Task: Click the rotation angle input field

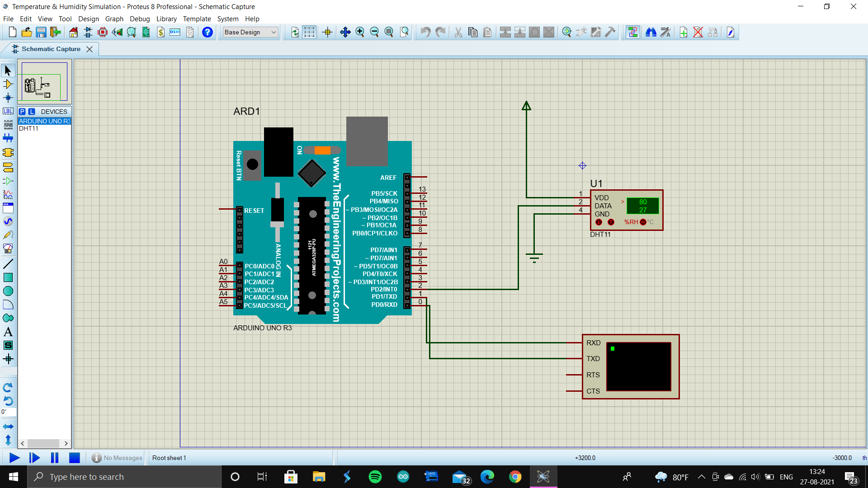Action: 8,412
